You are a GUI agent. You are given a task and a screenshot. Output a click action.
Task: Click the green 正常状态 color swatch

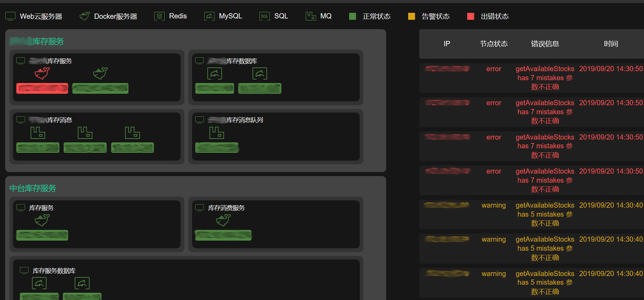click(x=353, y=16)
